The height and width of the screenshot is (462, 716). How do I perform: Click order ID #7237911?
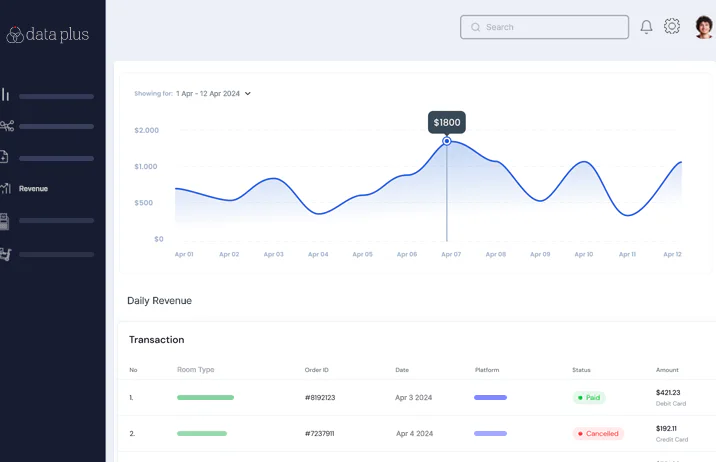(320, 434)
